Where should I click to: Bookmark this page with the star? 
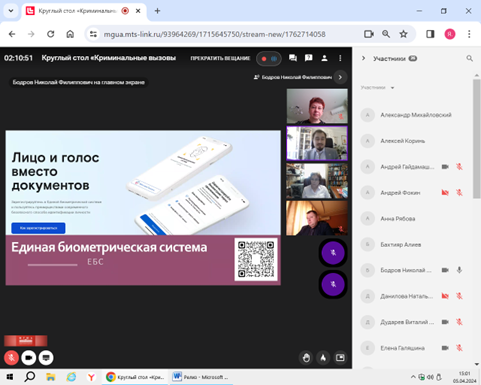click(x=404, y=34)
